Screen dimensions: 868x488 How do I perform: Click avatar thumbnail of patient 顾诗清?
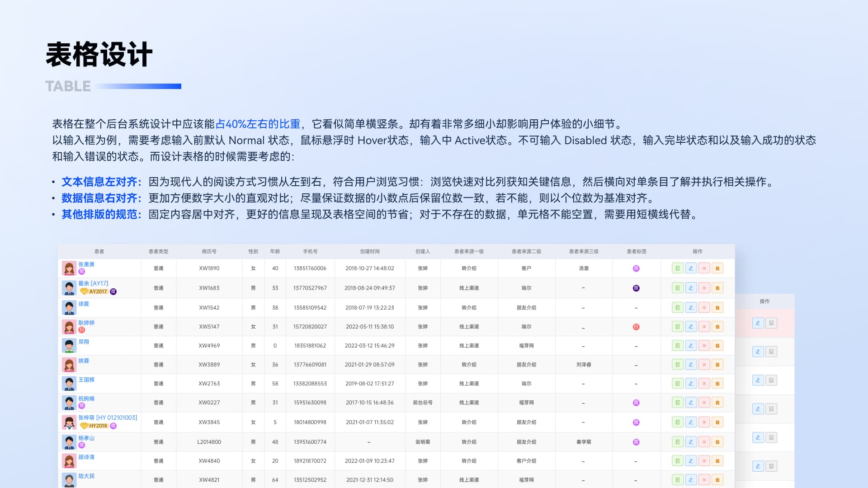(69, 461)
